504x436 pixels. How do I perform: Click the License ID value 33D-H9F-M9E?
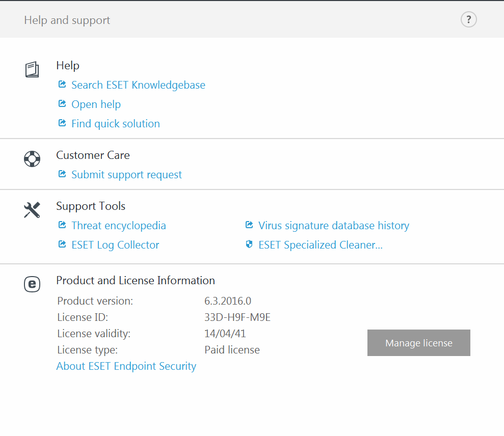(237, 317)
